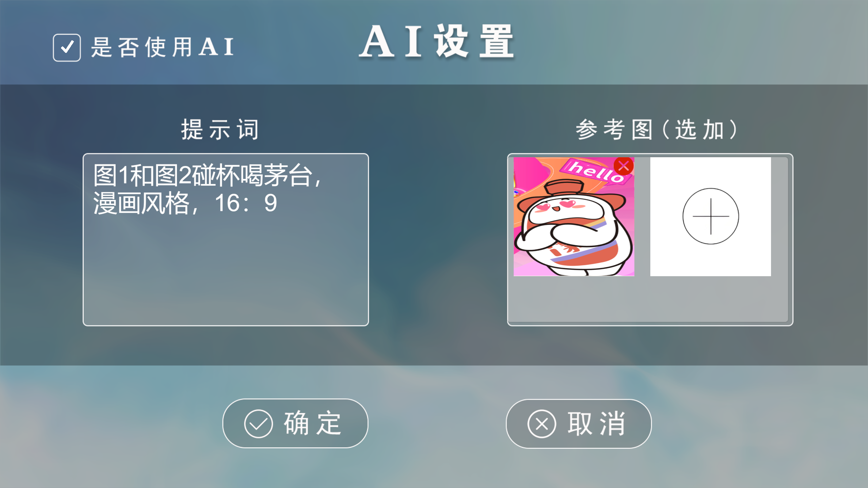
Task: Click the white add reference image tile
Action: pos(710,217)
